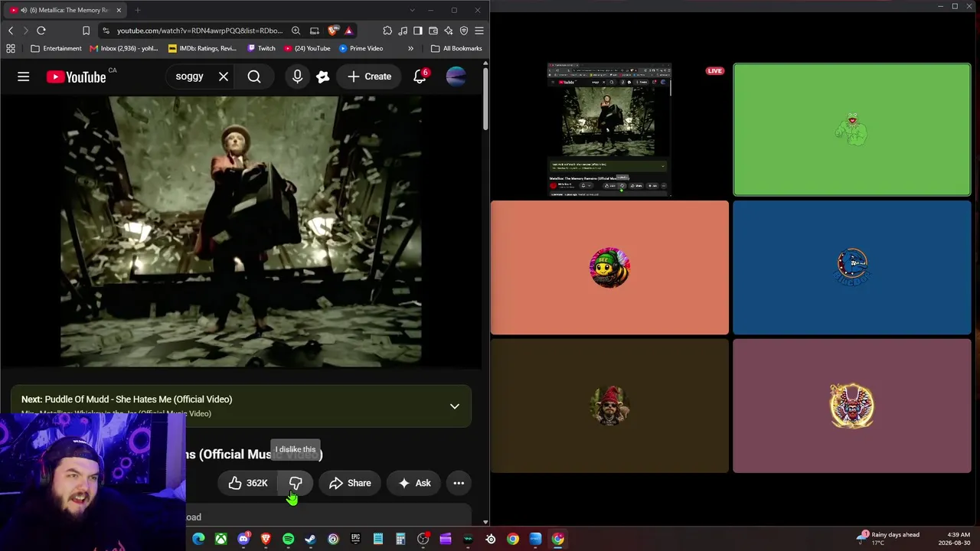This screenshot has height=551, width=980.
Task: Open the Create menu on YouTube
Action: point(369,77)
